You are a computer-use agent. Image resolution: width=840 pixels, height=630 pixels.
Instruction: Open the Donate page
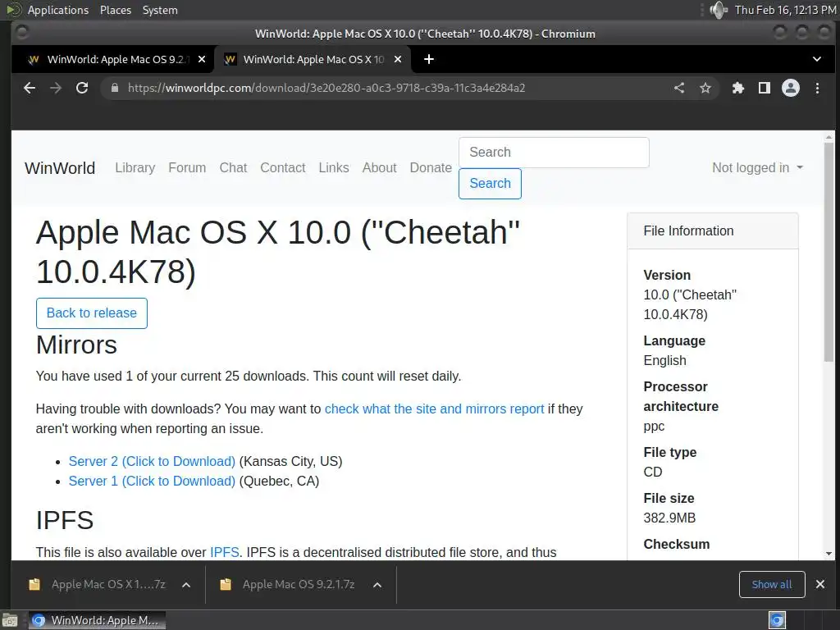431,167
